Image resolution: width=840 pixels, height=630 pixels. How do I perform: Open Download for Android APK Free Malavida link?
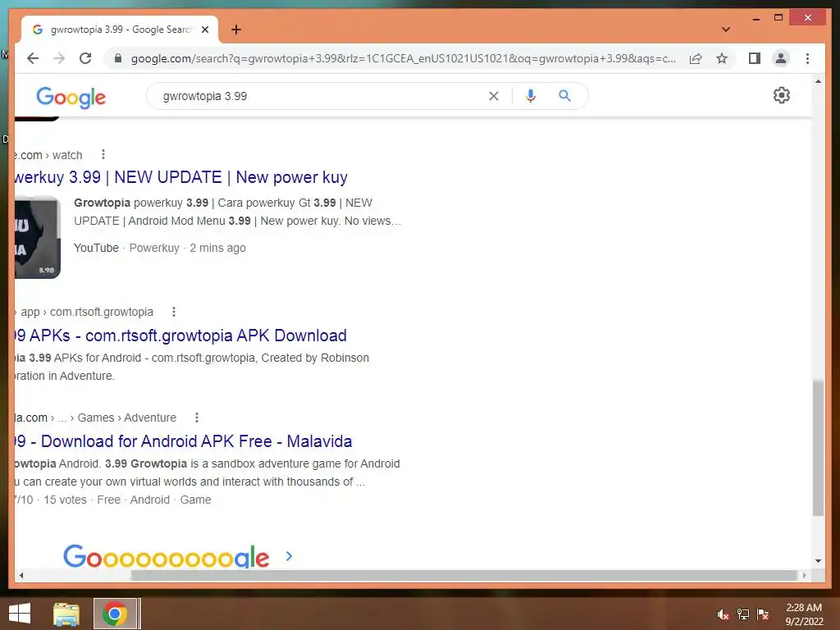[x=184, y=441]
